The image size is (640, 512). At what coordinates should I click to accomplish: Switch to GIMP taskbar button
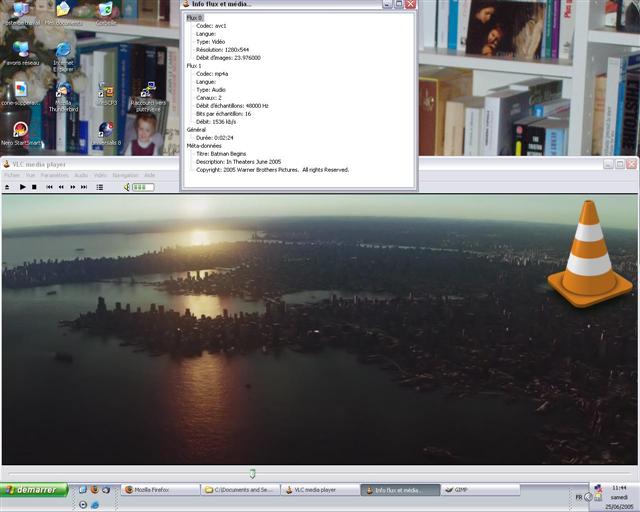pyautogui.click(x=480, y=490)
